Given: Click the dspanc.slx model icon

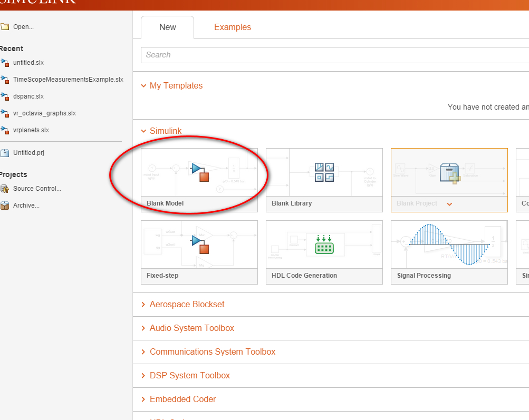Looking at the screenshot, I should click(x=5, y=96).
